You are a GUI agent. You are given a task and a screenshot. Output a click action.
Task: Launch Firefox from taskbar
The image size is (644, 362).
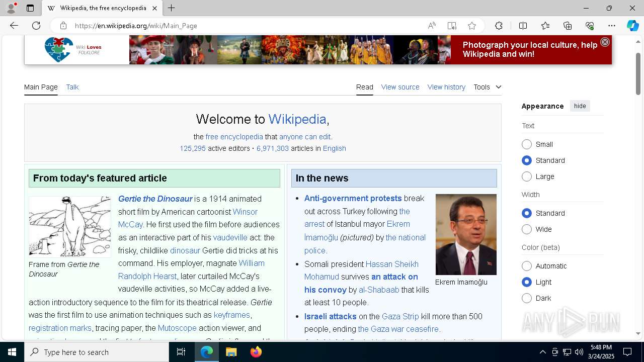(256, 352)
